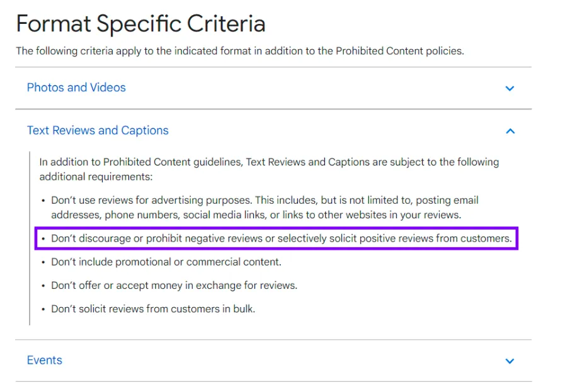Click the bullet point next to the highlighted rule

coord(43,238)
